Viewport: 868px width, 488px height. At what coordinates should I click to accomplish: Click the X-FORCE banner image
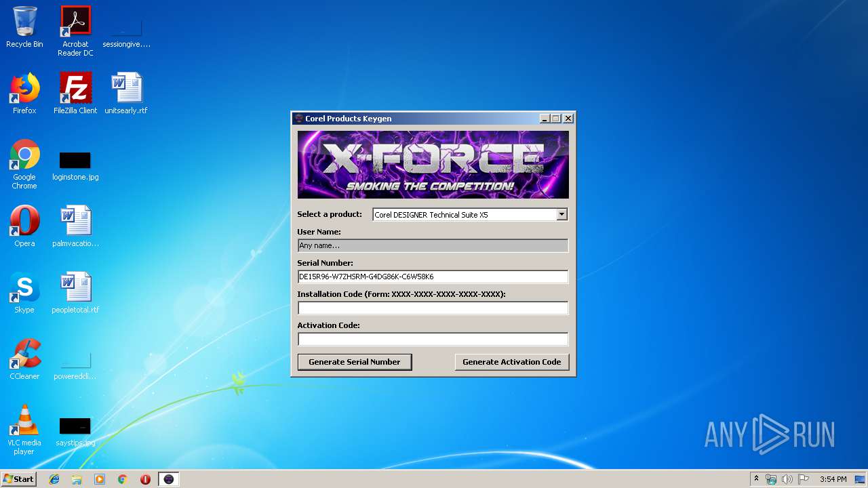click(433, 165)
